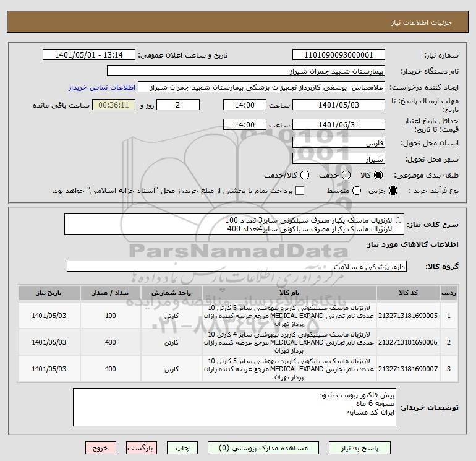Screen dimensions: 476x461
Task: Click product code 213271318169​0005
Action: [408, 316]
